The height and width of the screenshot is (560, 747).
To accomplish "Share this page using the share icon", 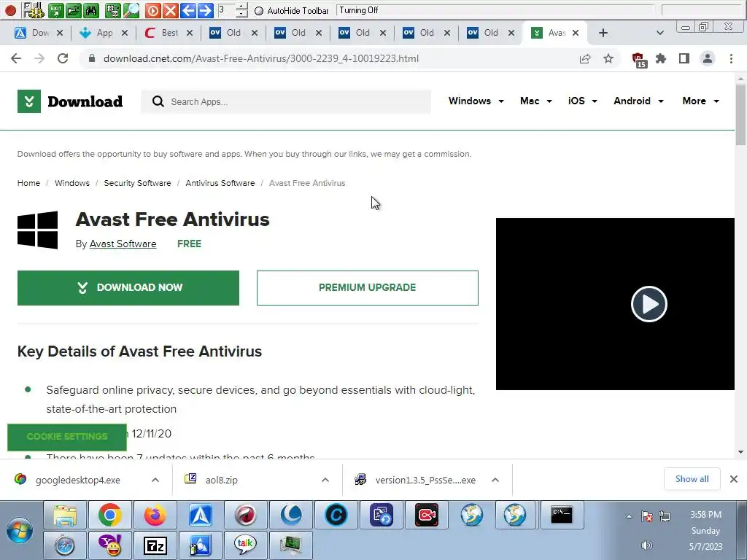I will pyautogui.click(x=585, y=58).
